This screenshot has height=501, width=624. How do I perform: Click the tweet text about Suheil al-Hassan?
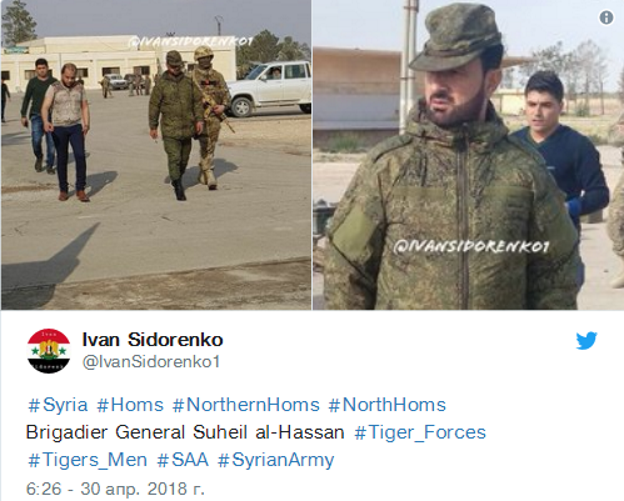(185, 433)
